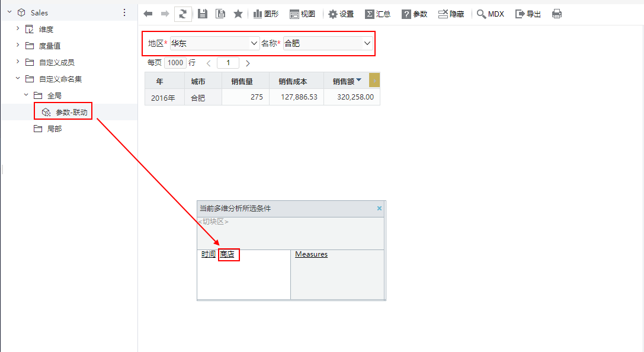Click the 城市 column header
Image resolution: width=644 pixels, height=352 pixels.
click(x=203, y=81)
